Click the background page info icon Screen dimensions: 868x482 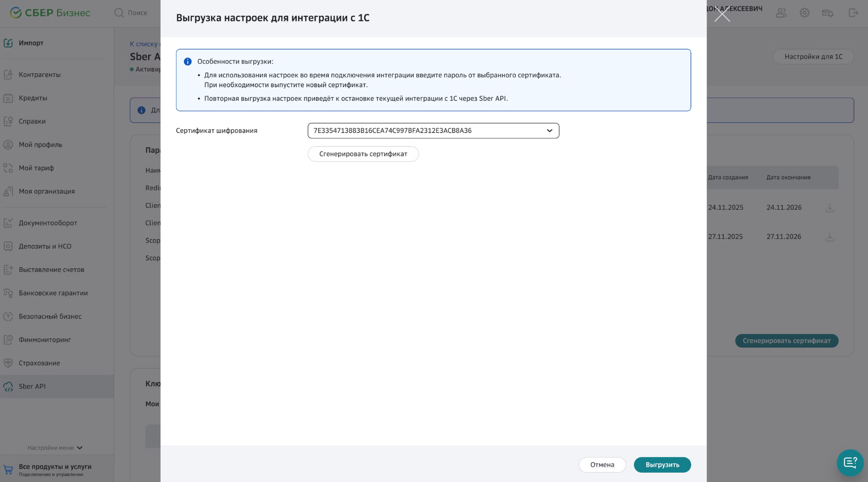(x=142, y=110)
